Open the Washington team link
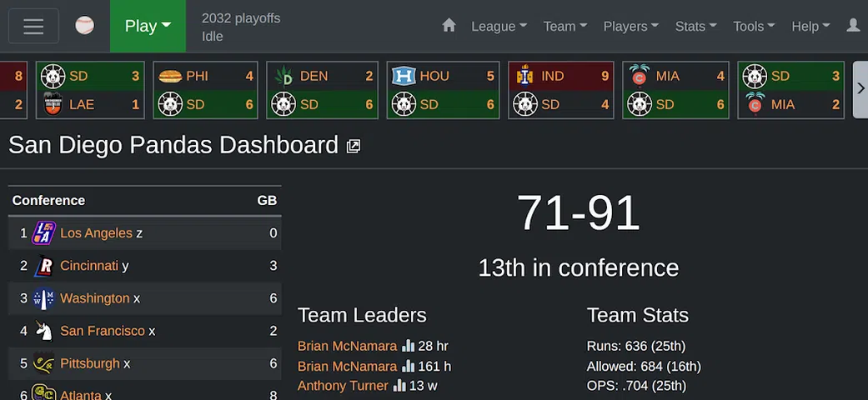The width and height of the screenshot is (868, 400). 94,298
